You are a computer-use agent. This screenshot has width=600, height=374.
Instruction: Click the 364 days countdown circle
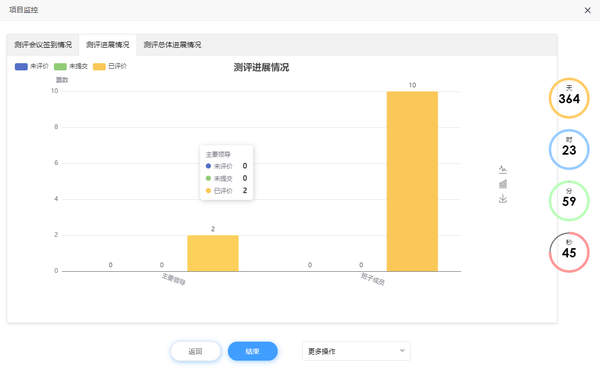pos(569,98)
